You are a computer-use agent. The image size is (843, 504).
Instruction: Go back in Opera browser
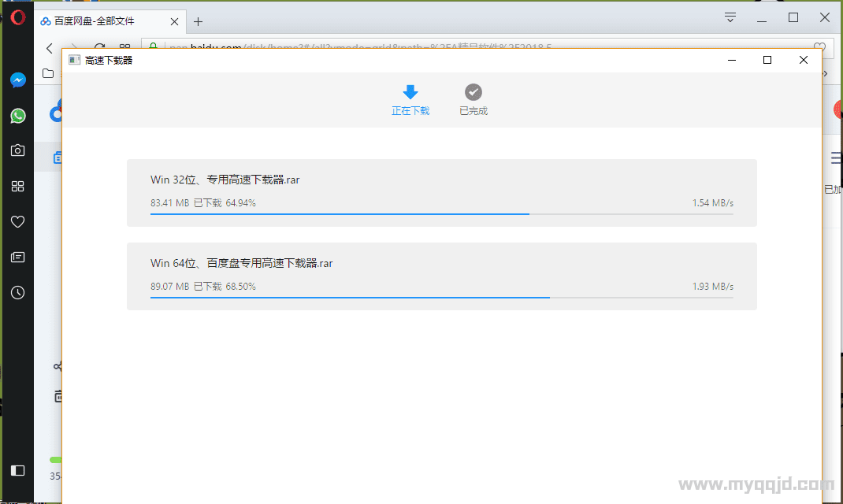(50, 48)
